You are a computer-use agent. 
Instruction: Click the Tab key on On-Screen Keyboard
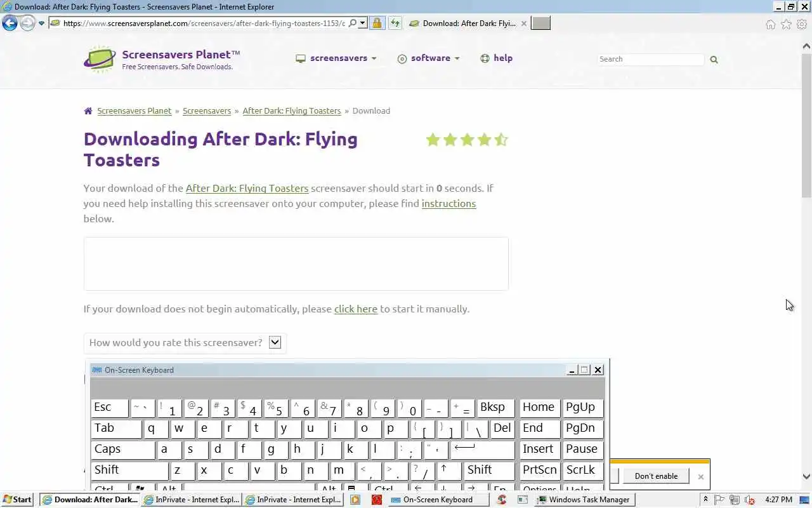[x=116, y=429]
